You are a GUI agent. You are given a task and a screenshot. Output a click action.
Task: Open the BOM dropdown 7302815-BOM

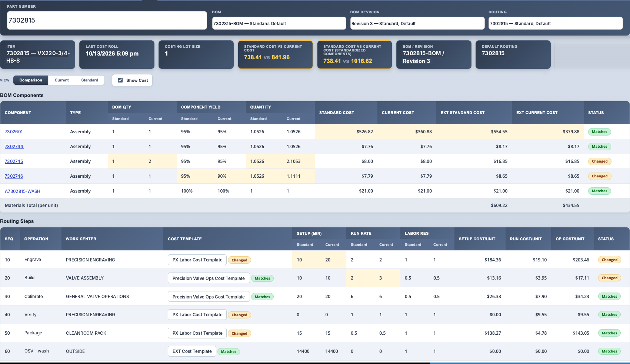point(279,23)
